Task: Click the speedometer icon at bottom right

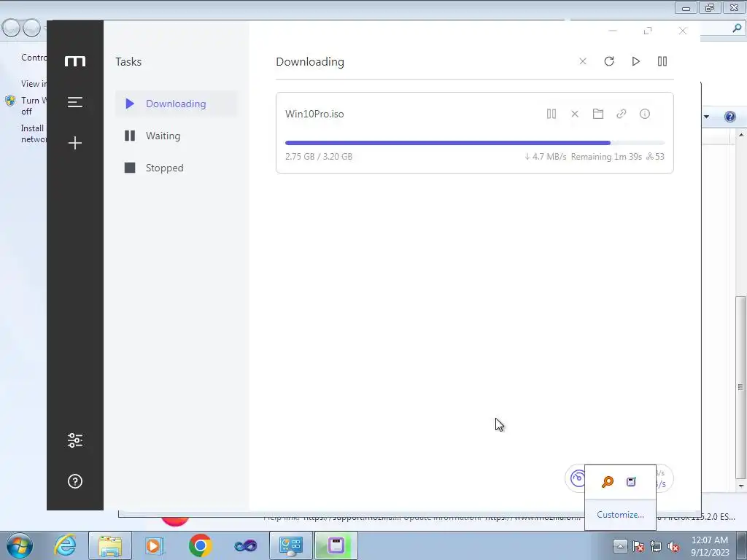Action: click(578, 478)
